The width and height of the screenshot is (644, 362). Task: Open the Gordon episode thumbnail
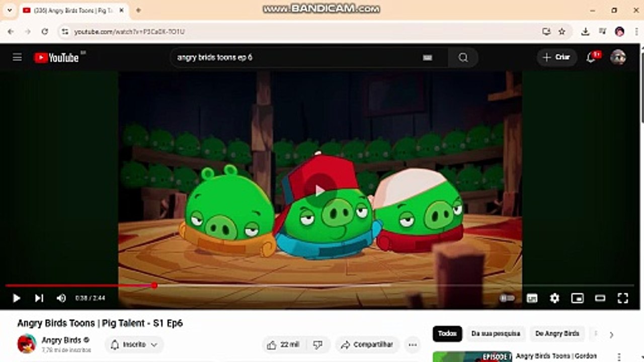[x=472, y=356]
